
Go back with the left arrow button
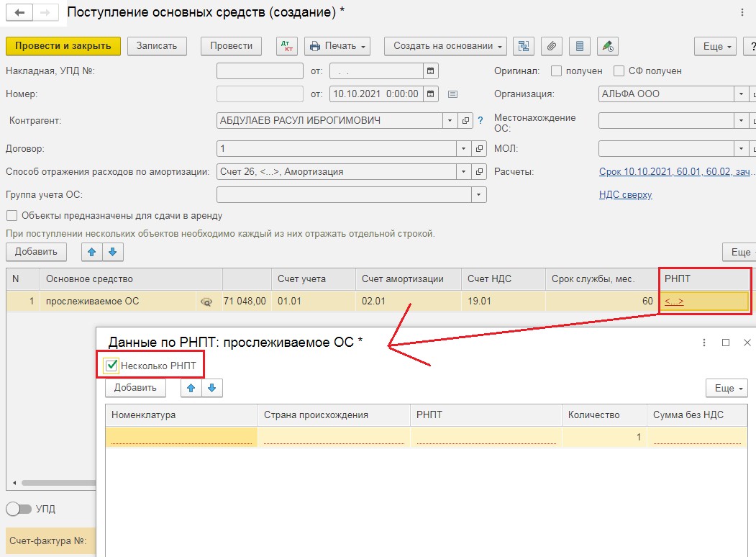19,12
